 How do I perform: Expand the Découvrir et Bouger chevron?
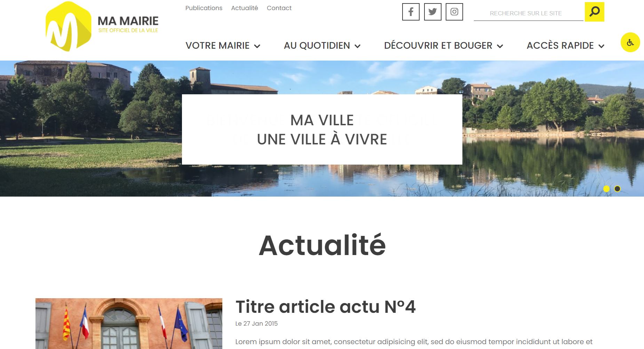[x=500, y=46]
